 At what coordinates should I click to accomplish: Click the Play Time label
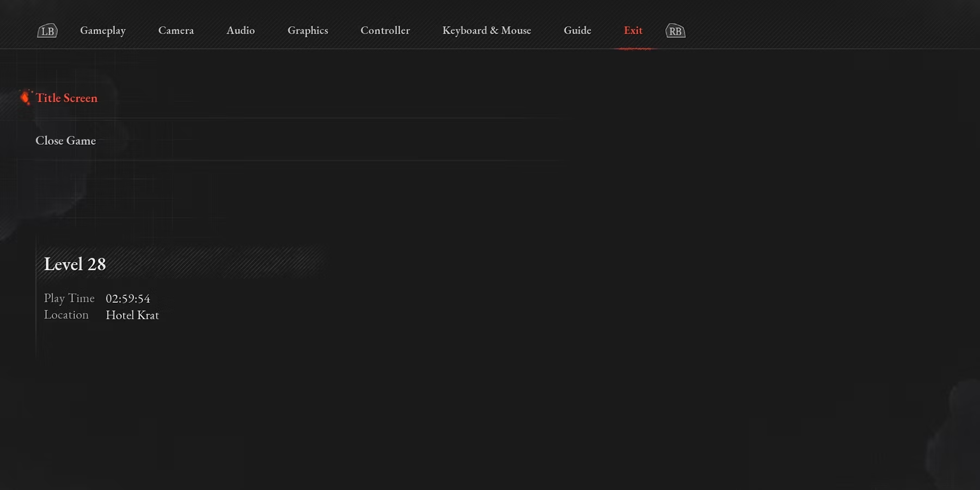pyautogui.click(x=69, y=298)
